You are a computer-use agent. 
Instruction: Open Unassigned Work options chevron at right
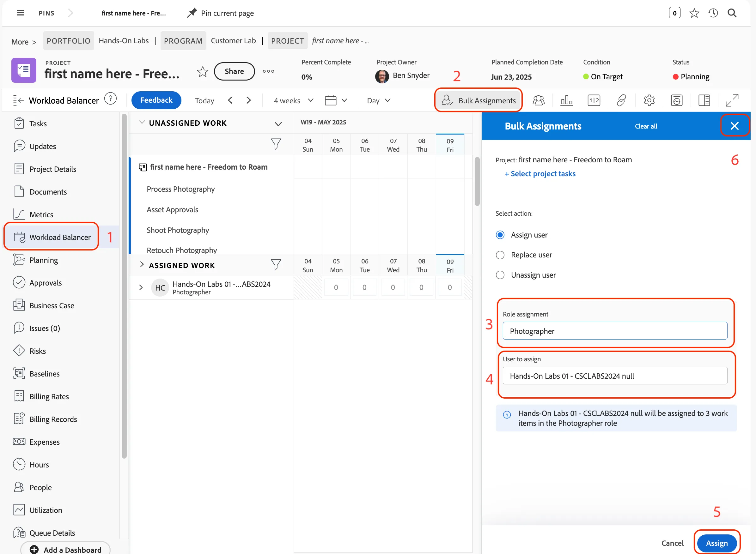pos(278,124)
